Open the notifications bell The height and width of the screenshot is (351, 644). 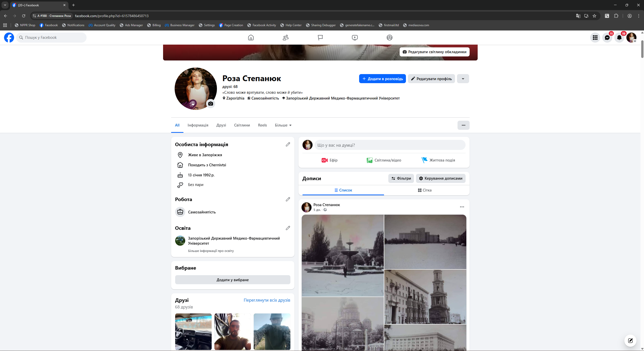(619, 38)
